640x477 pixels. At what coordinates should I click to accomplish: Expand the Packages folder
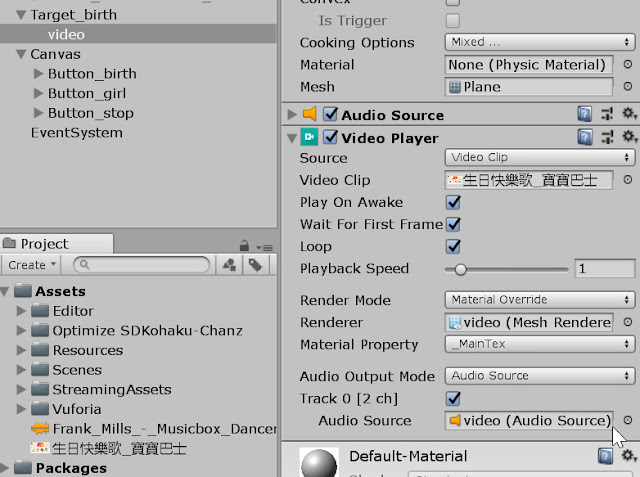tap(4, 468)
